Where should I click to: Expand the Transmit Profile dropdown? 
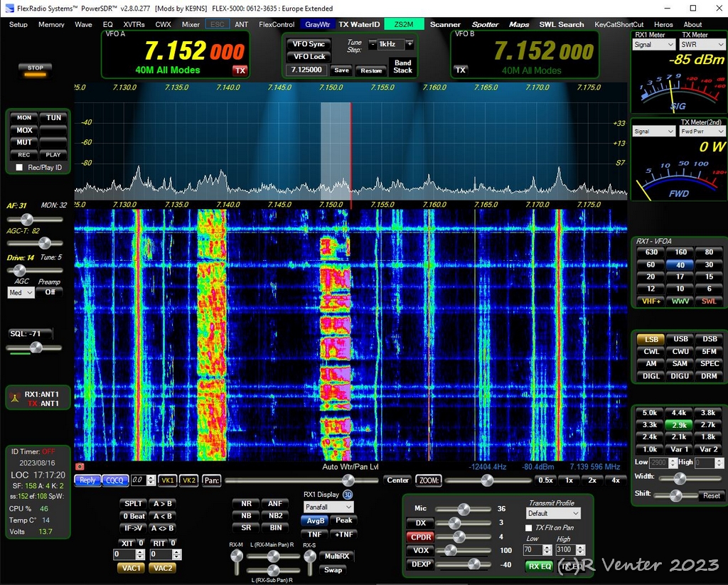point(553,513)
